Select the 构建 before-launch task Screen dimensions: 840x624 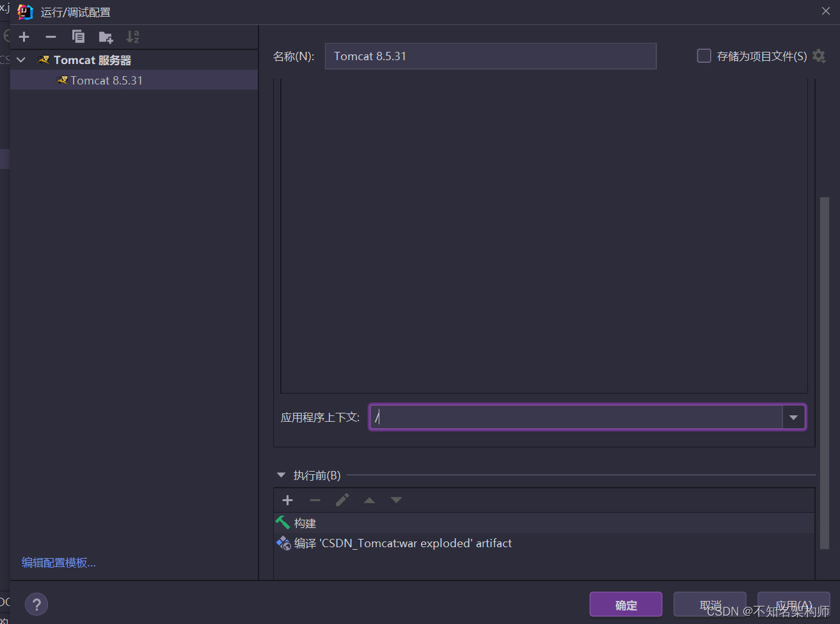tap(544, 524)
